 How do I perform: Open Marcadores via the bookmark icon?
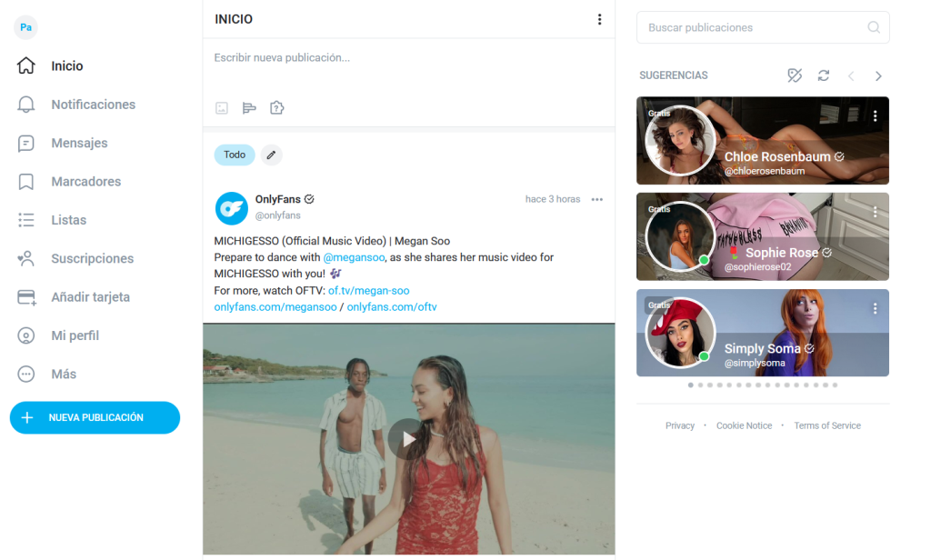[25, 181]
